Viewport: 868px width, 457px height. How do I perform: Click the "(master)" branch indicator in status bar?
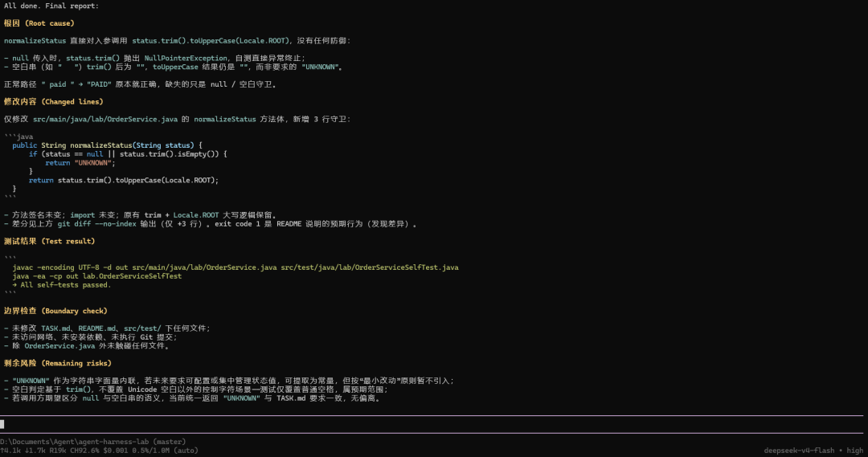[170, 442]
